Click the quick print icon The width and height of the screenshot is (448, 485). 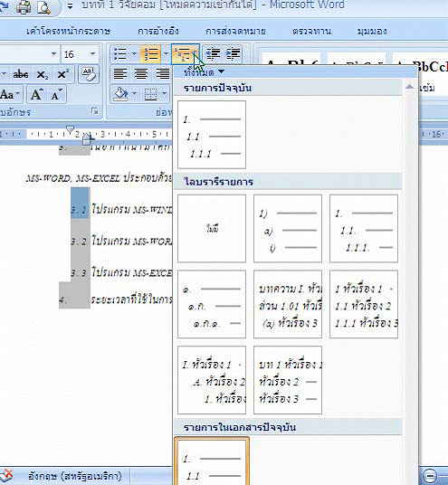24,7
